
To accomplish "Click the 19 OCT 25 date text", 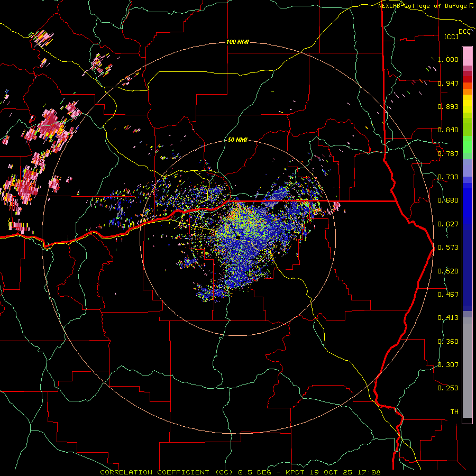I will 331,472.
